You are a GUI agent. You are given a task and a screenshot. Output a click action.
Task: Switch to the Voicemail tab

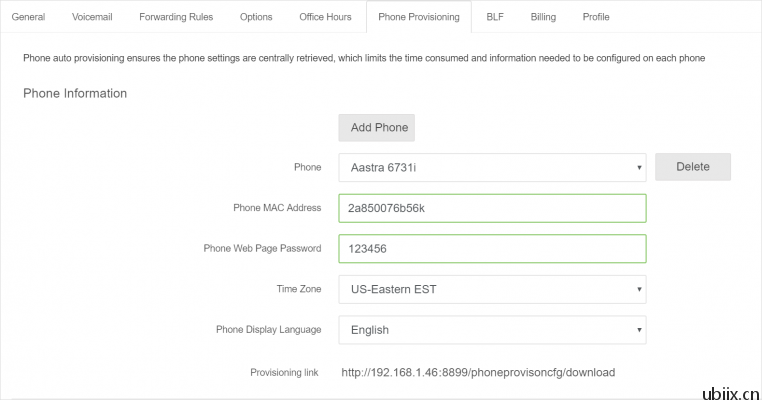coord(92,17)
